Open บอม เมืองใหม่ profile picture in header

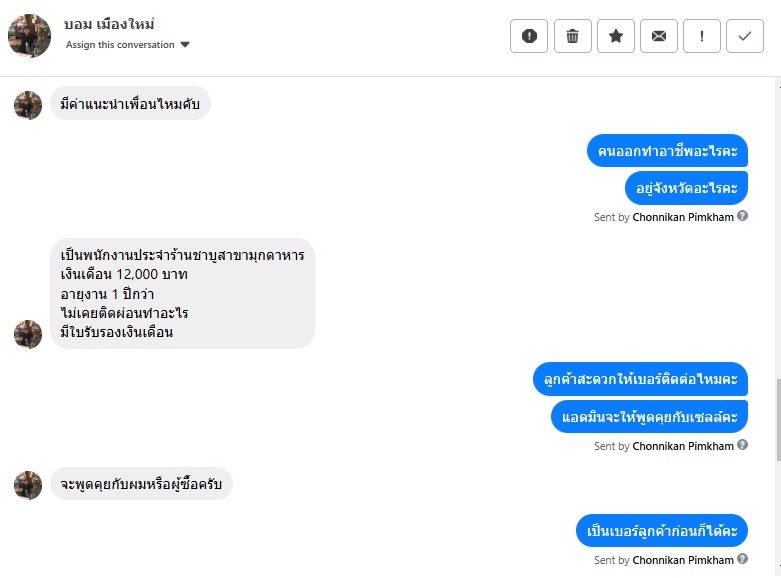click(30, 36)
